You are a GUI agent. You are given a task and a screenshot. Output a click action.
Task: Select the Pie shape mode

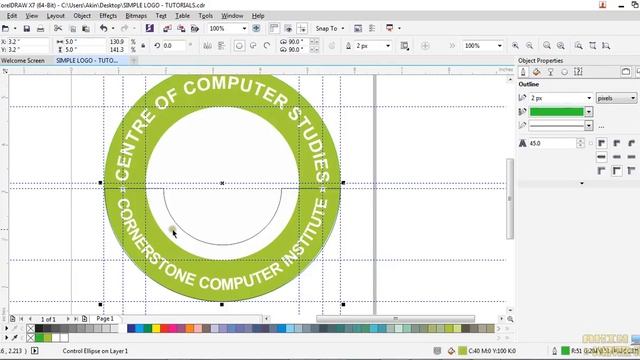click(253, 46)
